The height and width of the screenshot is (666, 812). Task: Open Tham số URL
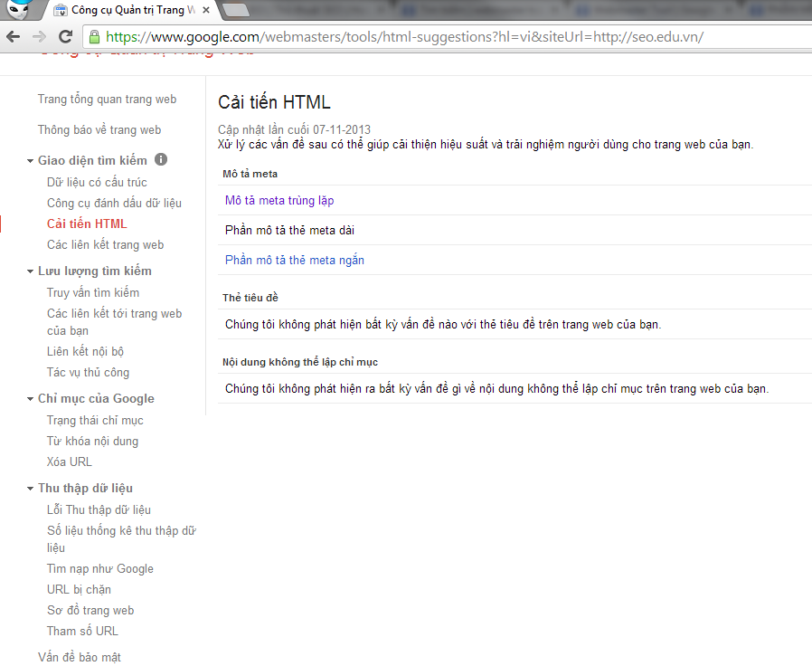pyautogui.click(x=82, y=631)
